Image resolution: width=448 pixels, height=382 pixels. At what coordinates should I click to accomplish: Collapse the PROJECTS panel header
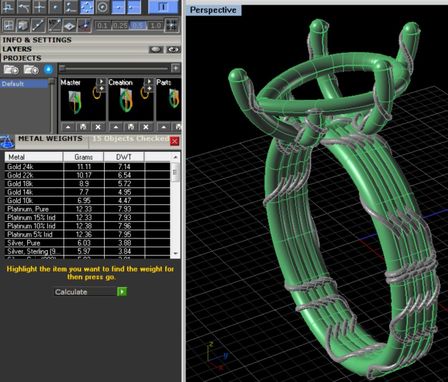coord(22,58)
